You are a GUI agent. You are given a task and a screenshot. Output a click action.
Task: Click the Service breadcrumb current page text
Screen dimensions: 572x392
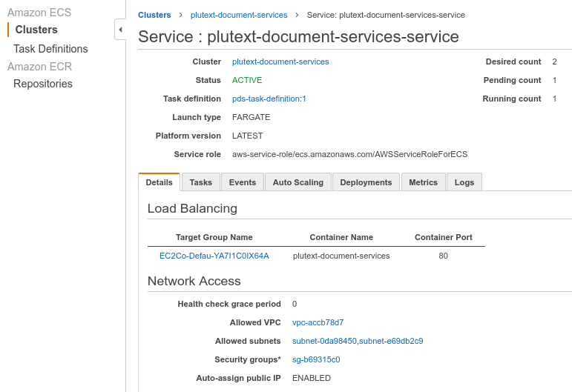pos(386,15)
